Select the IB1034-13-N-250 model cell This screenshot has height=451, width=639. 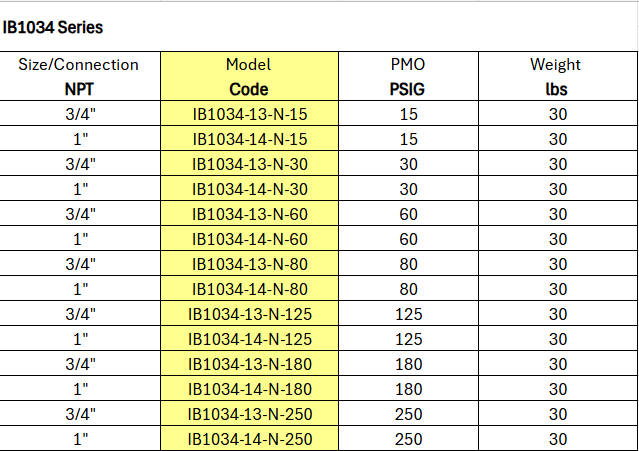coord(249,414)
